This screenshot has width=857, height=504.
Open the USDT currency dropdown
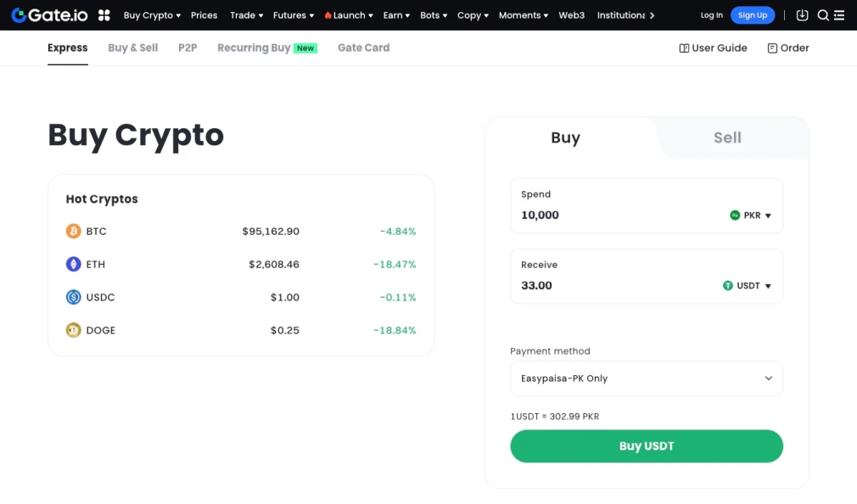click(749, 286)
